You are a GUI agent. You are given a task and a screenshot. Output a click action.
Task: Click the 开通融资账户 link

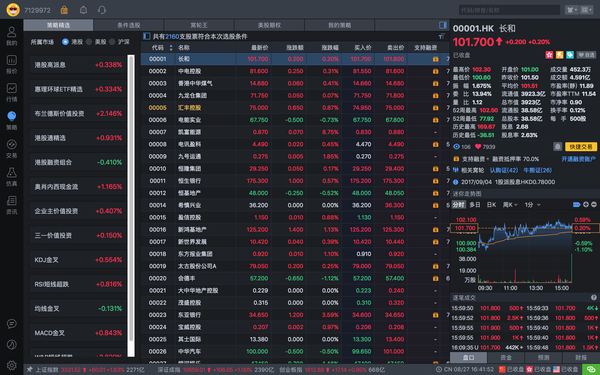click(x=579, y=159)
